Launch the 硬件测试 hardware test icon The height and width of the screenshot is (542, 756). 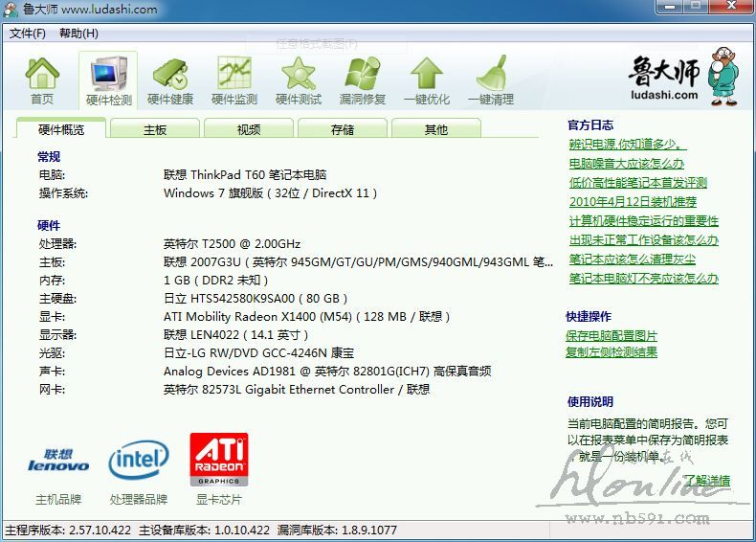point(299,75)
